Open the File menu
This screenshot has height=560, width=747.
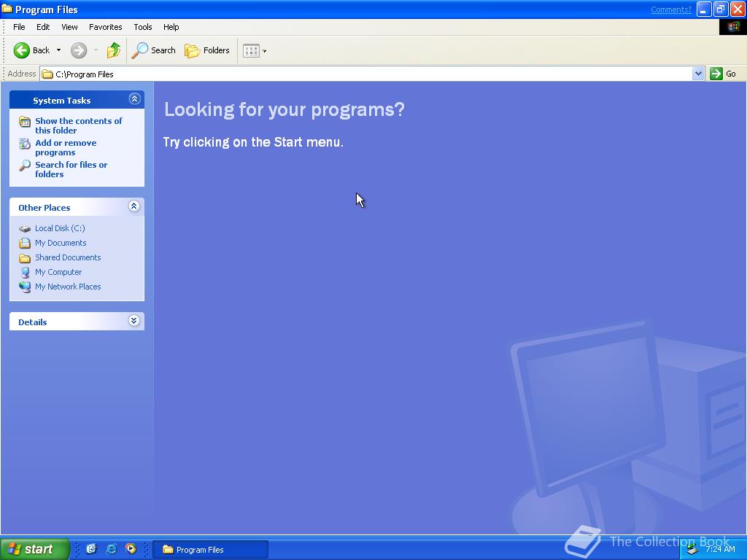coord(19,27)
